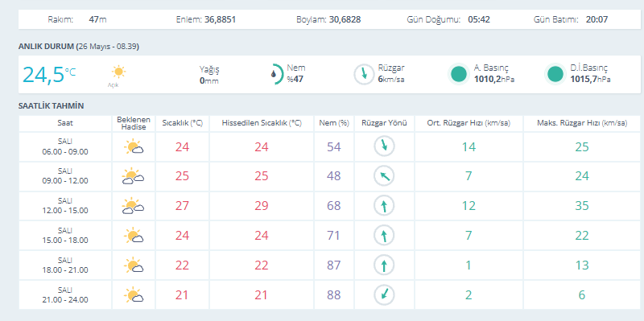Click the '1010,2hPa' pressure value
This screenshot has height=321, width=644.
tap(494, 79)
